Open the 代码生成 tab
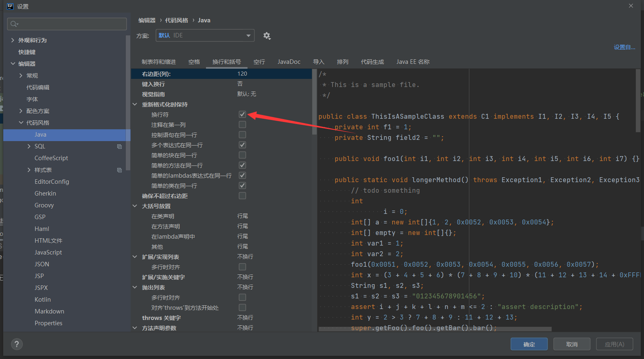The height and width of the screenshot is (359, 644). coord(372,62)
